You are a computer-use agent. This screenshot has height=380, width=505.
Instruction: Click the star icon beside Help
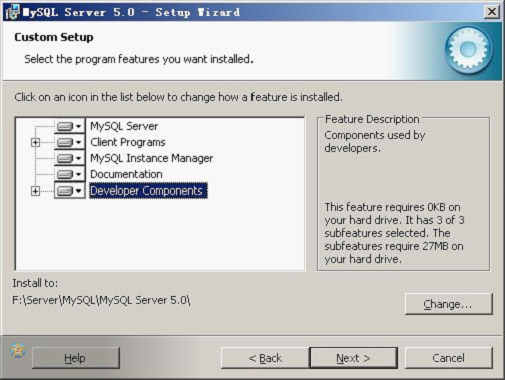[x=18, y=350]
